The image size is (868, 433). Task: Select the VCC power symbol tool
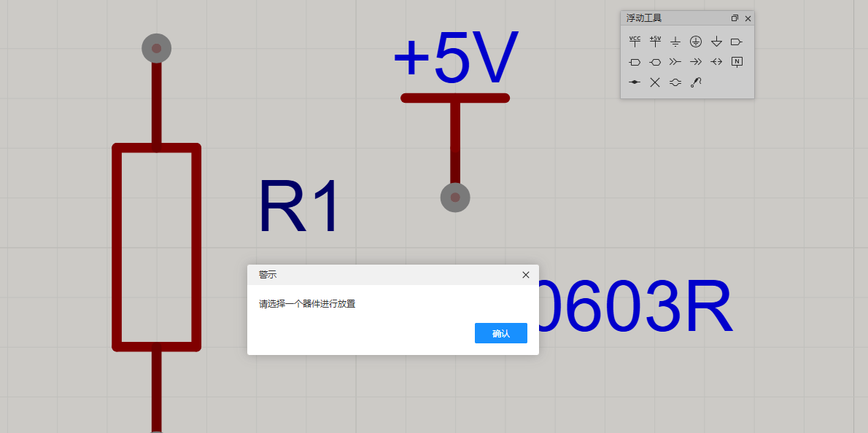[x=635, y=42]
